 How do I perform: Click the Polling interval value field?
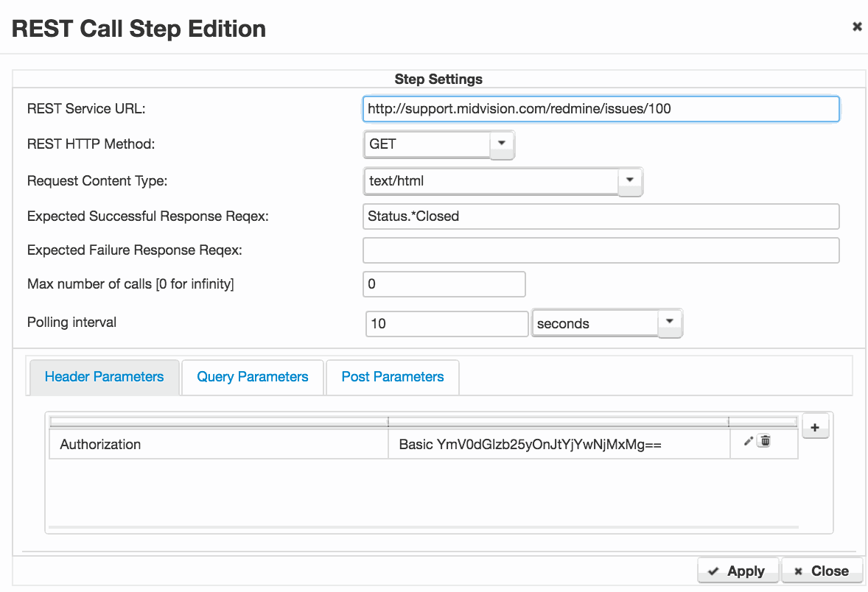point(447,324)
